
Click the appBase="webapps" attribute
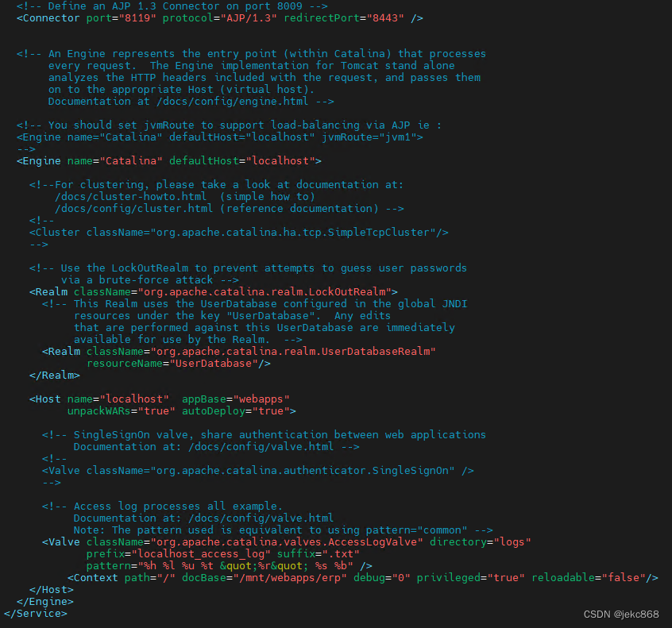(x=236, y=399)
